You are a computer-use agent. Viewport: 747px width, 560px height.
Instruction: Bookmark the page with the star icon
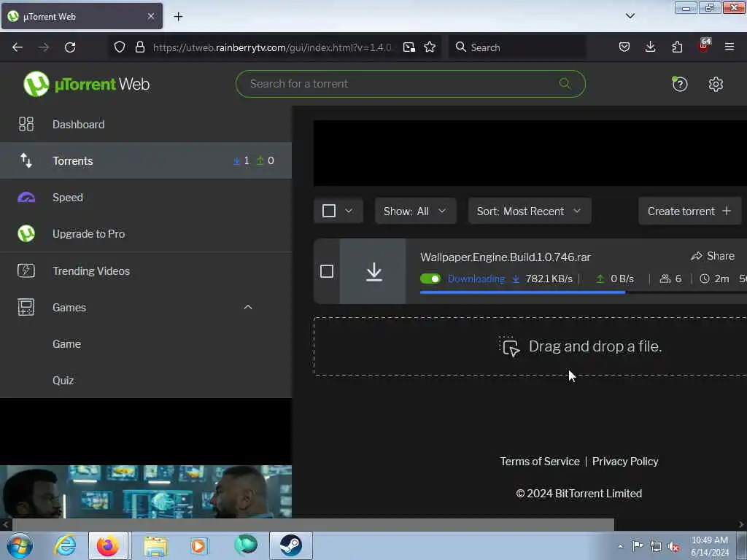pyautogui.click(x=430, y=47)
